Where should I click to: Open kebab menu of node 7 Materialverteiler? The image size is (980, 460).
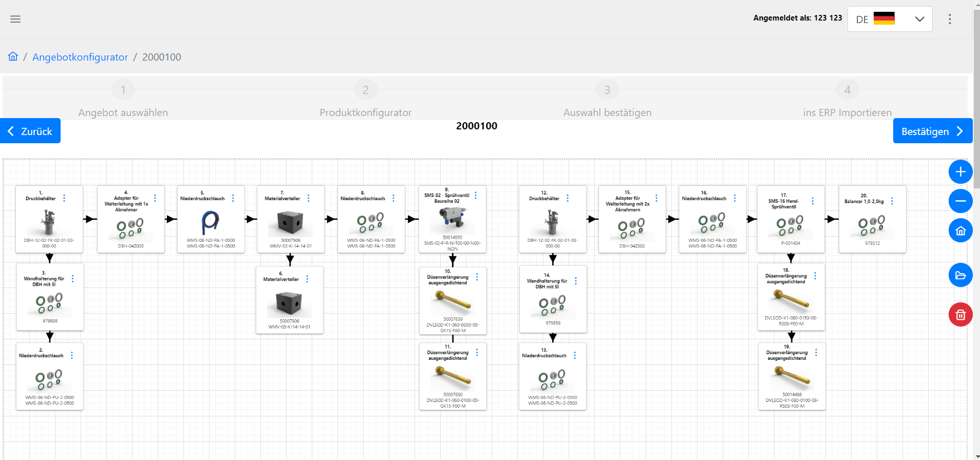pyautogui.click(x=308, y=198)
